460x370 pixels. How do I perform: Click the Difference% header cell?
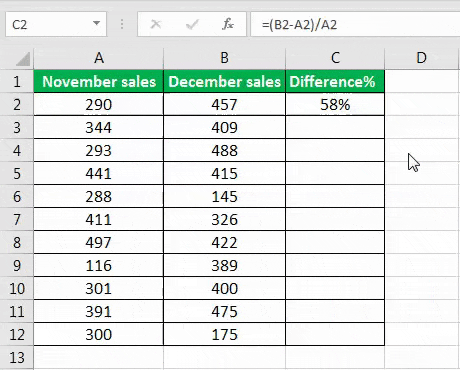pyautogui.click(x=335, y=81)
